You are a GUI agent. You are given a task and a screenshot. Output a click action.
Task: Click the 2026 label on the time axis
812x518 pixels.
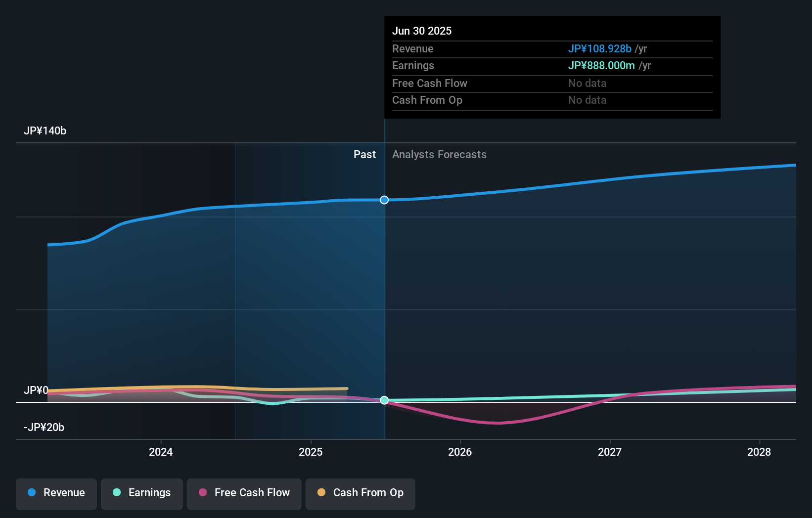click(460, 452)
